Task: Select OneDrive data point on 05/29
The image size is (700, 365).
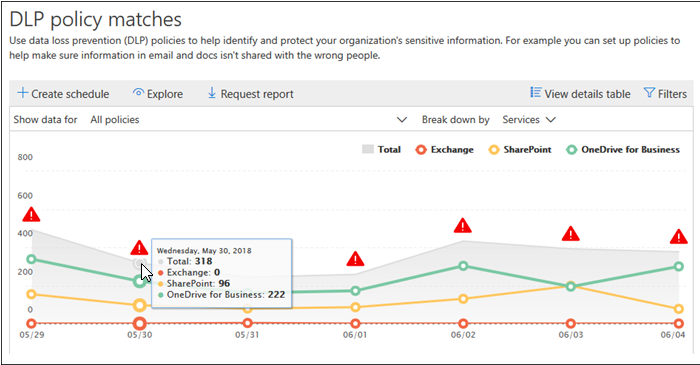Action: (x=31, y=259)
